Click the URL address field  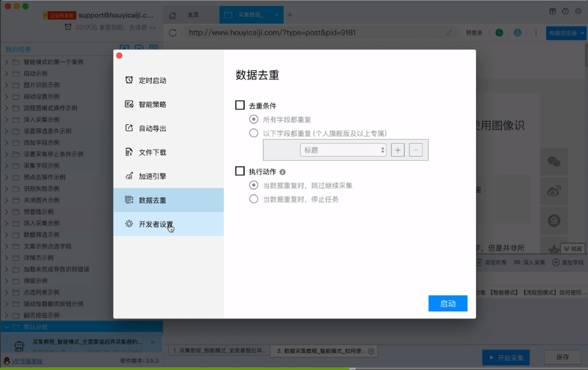click(x=319, y=32)
